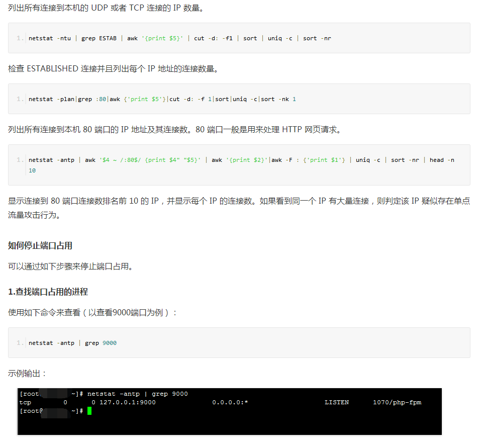This screenshot has height=448, width=482.
Task: Click the value '9000' in the grep code block
Action: tap(110, 343)
